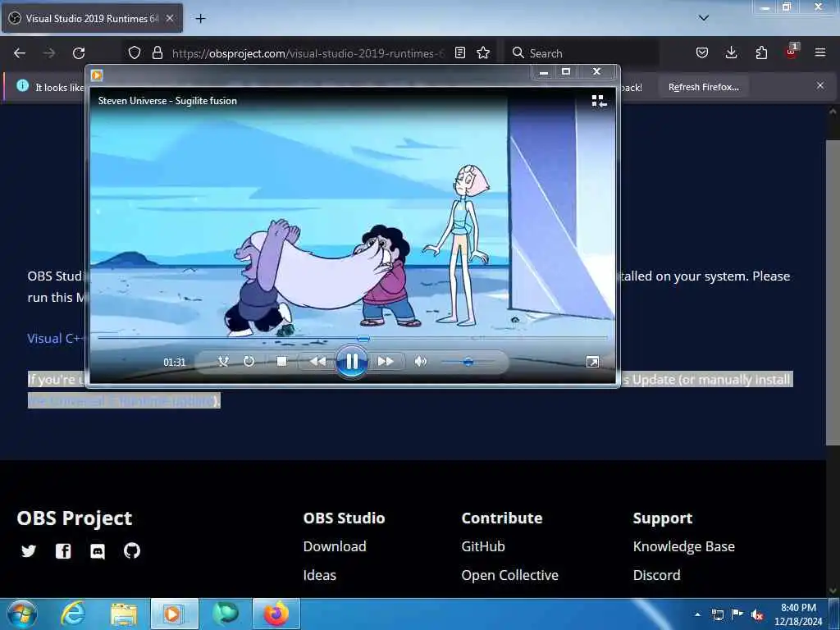Click the site padlock icon
Screen dimensions: 840x630
coord(157,52)
